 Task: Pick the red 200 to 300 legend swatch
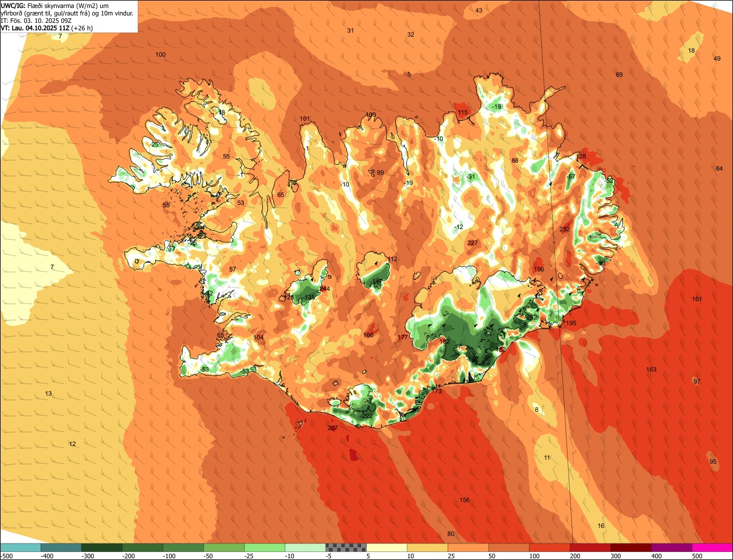pyautogui.click(x=590, y=547)
